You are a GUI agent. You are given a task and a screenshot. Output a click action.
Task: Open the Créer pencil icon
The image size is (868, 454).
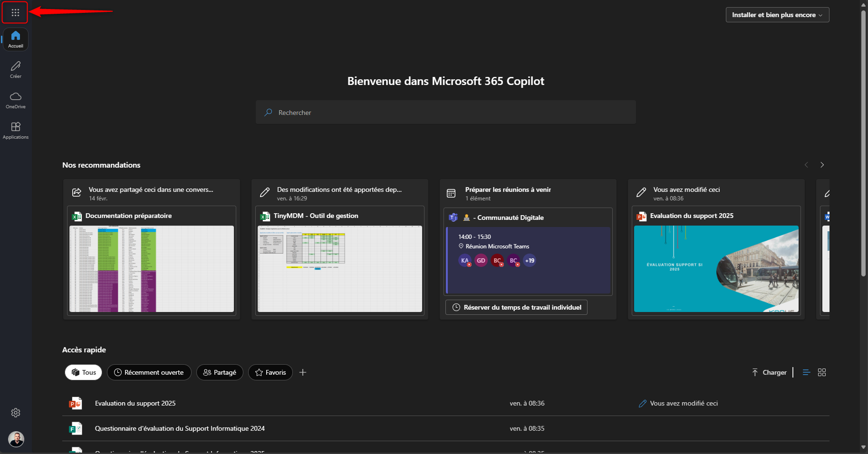tap(16, 69)
